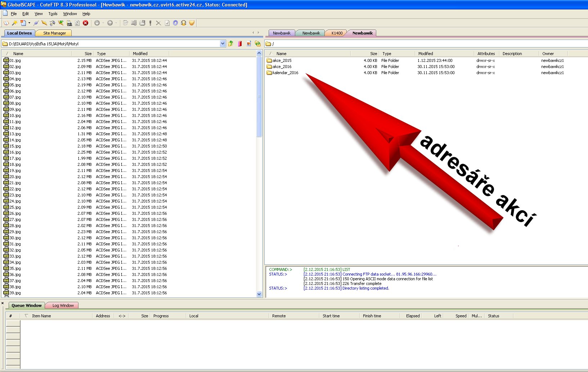Click the orange shield toolbar icon
This screenshot has height=372, width=588.
click(x=192, y=23)
